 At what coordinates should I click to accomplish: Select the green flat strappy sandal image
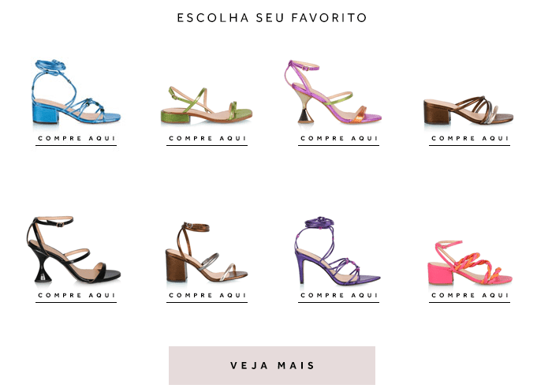click(207, 105)
